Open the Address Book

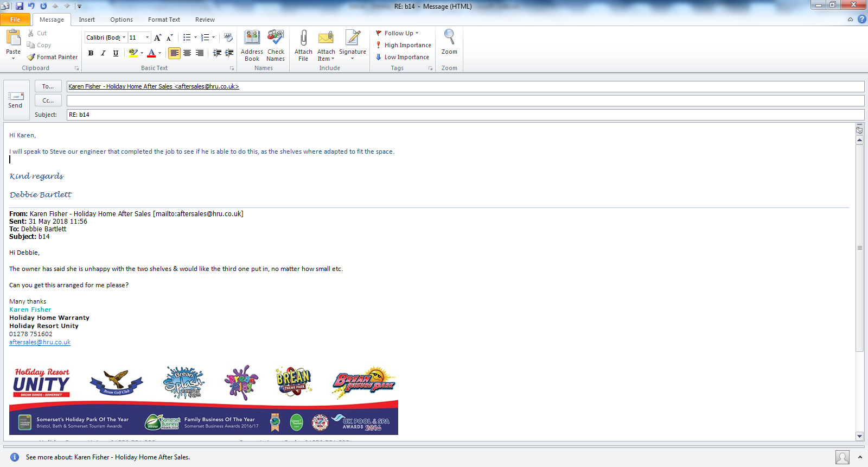click(252, 46)
